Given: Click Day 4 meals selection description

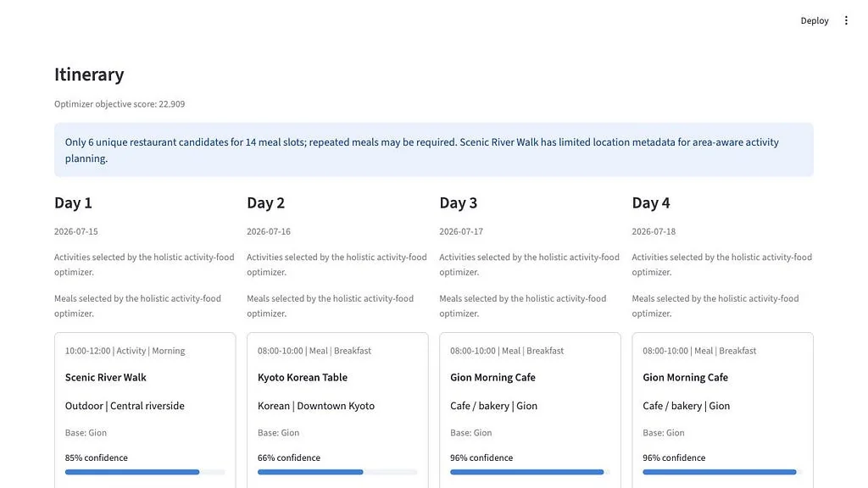Looking at the screenshot, I should (x=715, y=306).
